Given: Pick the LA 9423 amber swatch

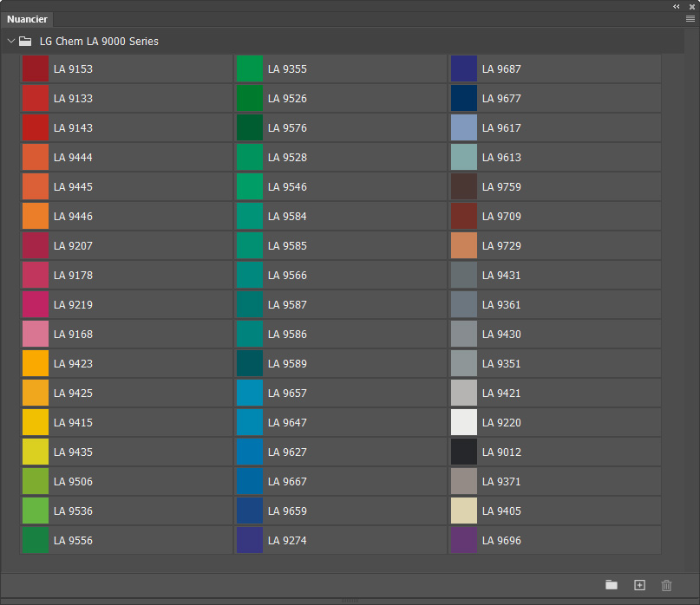Looking at the screenshot, I should [36, 363].
